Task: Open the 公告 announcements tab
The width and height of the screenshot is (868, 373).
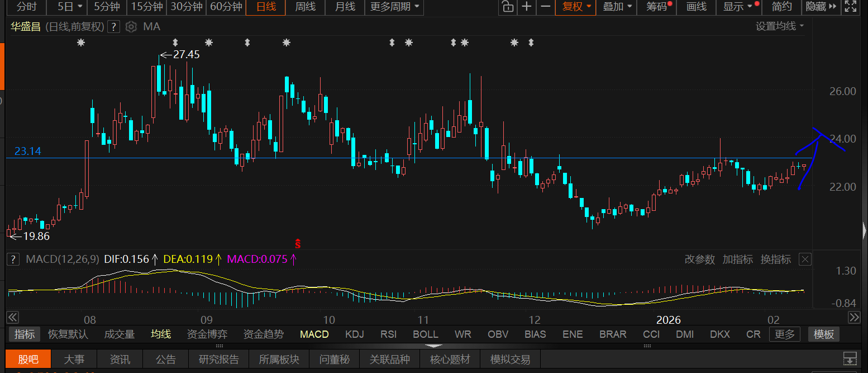Action: pos(166,359)
